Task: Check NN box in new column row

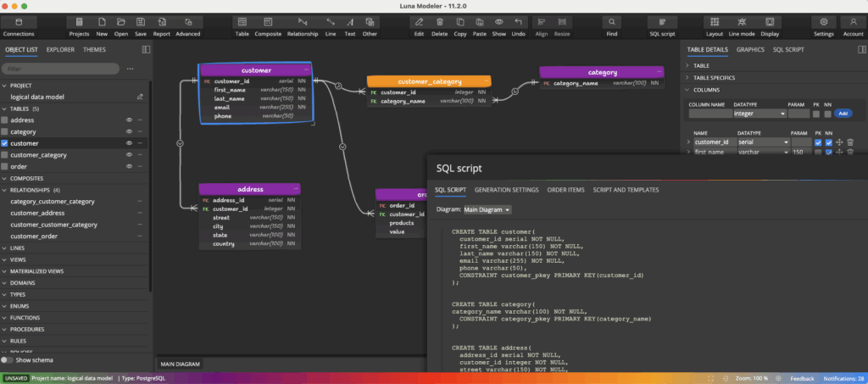Action: click(x=827, y=114)
